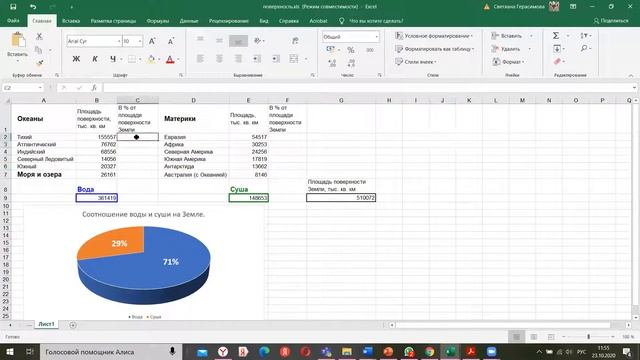This screenshot has width=640, height=360.
Task: Click the Save icon in quick access toolbar
Action: tap(13, 7)
